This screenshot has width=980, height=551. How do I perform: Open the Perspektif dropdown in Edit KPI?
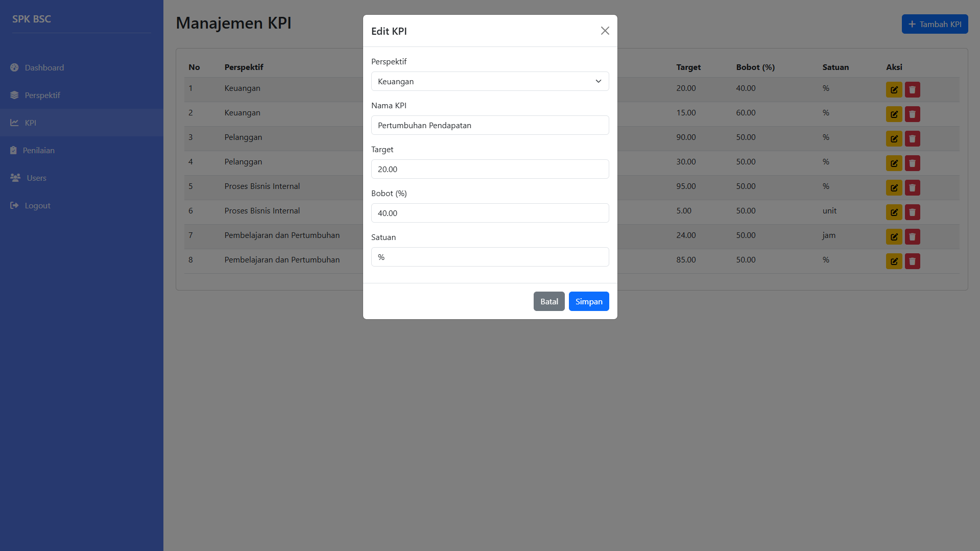490,81
